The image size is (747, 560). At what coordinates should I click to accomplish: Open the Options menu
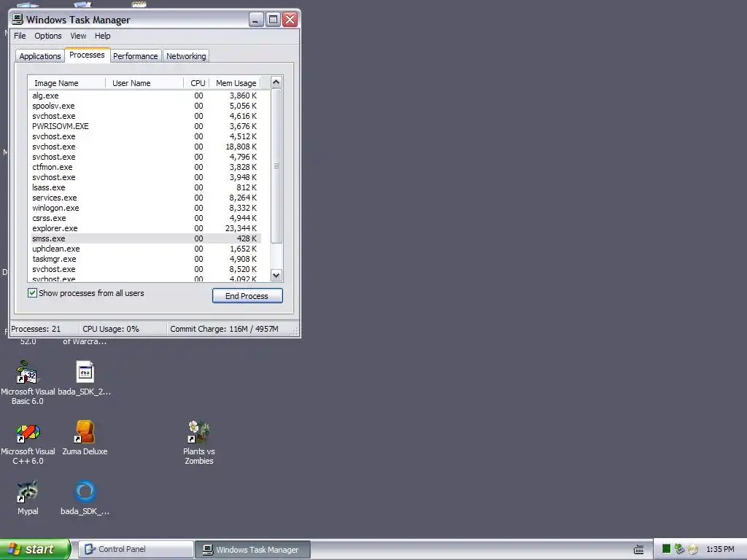[47, 36]
